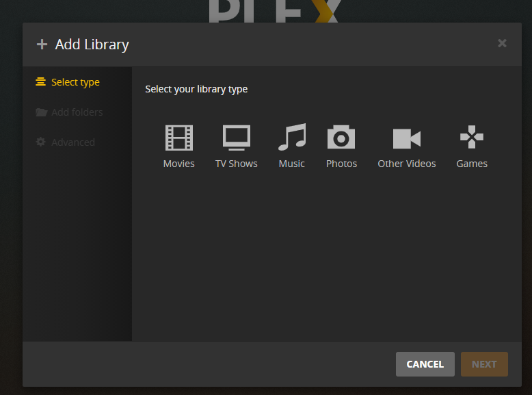Click the plus icon beside Add Library
This screenshot has height=395, width=532.
pos(42,44)
